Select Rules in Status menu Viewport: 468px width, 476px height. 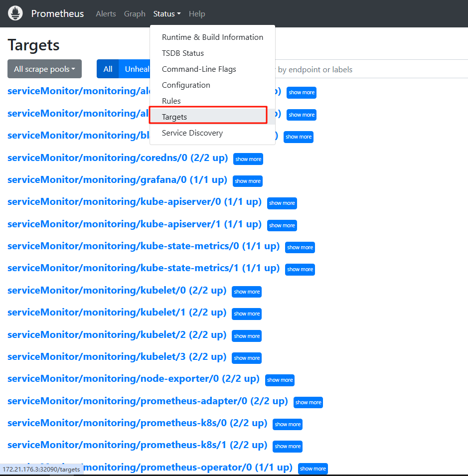(x=212, y=101)
